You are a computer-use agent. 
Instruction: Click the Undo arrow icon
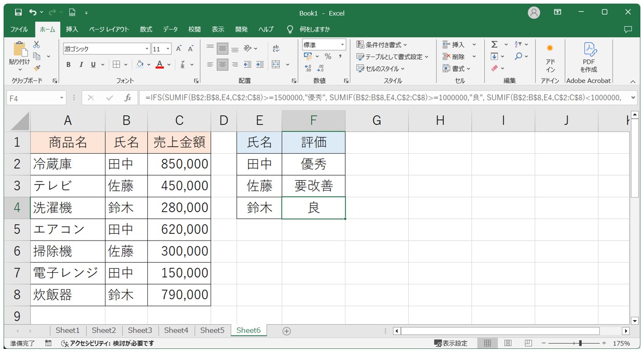(33, 12)
